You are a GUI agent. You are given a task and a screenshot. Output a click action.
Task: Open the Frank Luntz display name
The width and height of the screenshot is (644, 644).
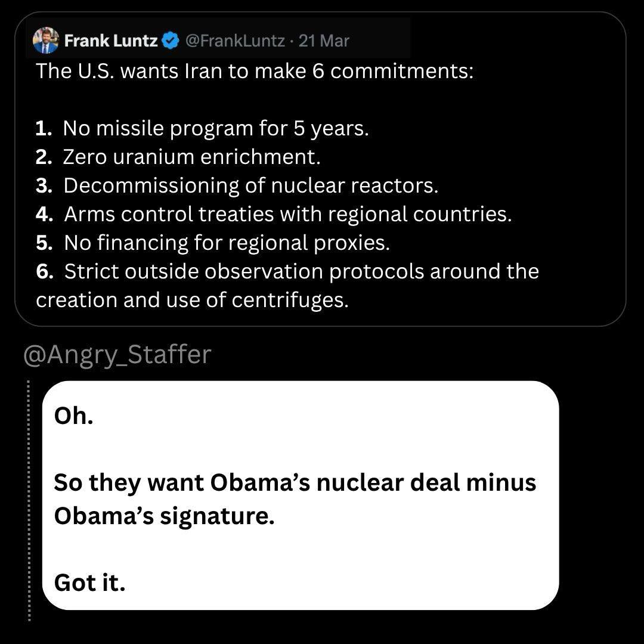click(110, 41)
